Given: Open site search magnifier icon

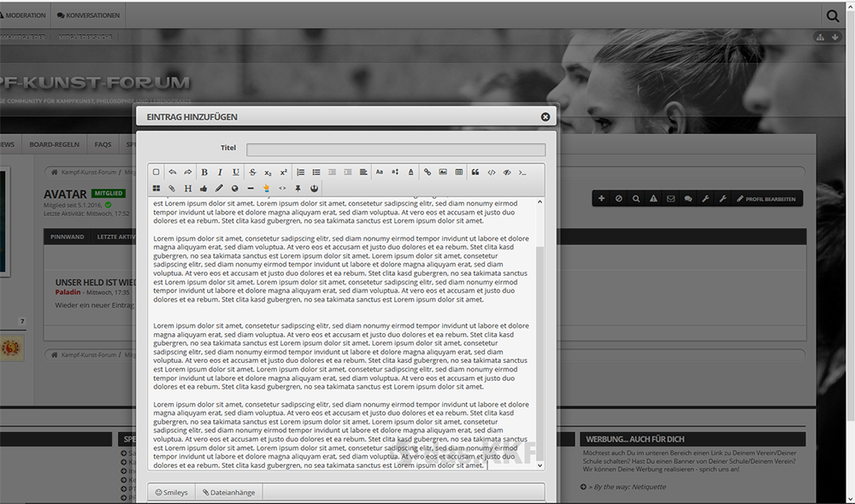Looking at the screenshot, I should 832,15.
